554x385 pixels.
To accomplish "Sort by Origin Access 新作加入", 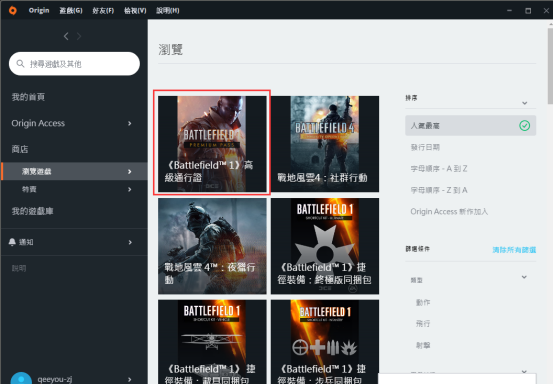I will (x=449, y=212).
